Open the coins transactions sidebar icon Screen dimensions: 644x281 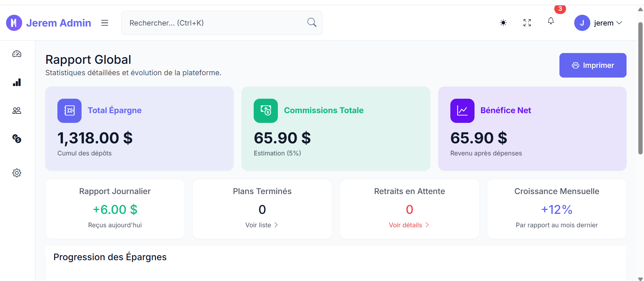(x=17, y=139)
